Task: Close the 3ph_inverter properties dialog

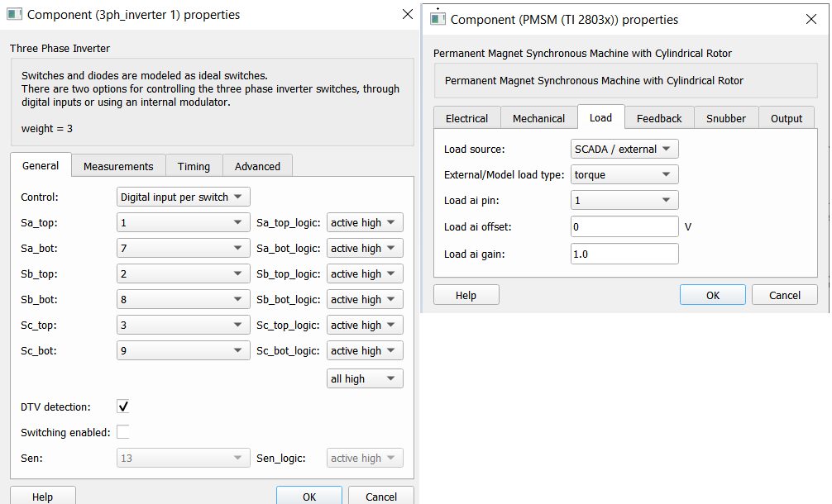Action: point(407,14)
